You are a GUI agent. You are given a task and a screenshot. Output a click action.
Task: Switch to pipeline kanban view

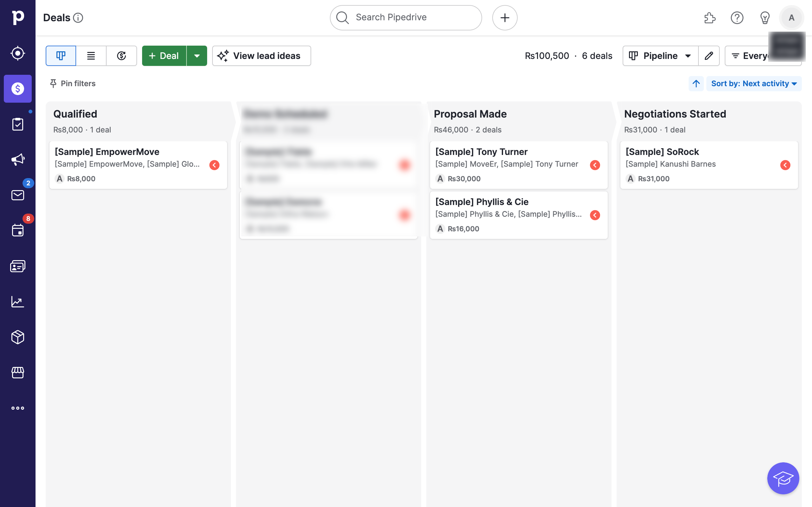pos(61,56)
